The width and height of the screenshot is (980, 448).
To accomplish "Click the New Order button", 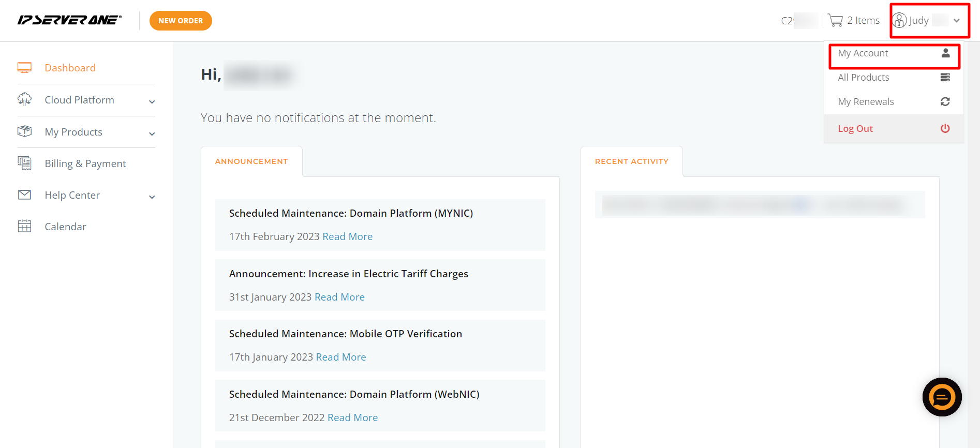I will (181, 21).
